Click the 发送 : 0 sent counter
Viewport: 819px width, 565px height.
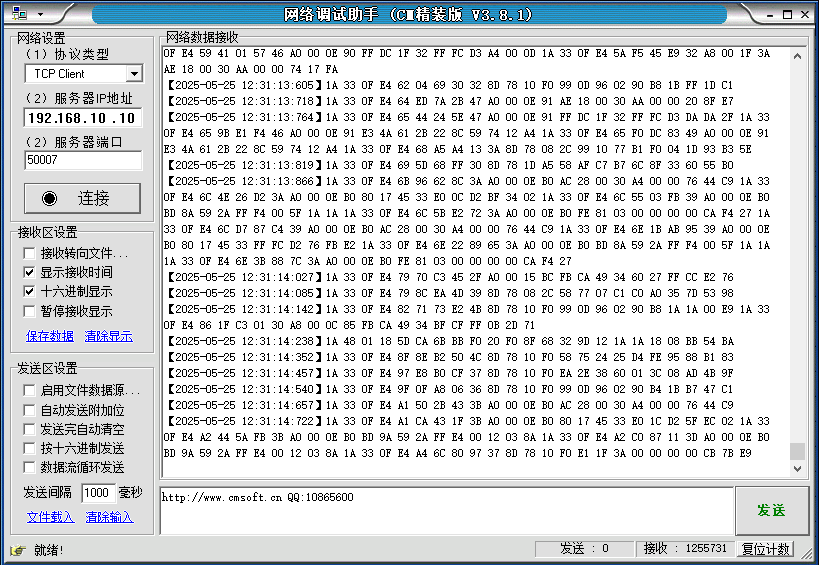coord(584,548)
